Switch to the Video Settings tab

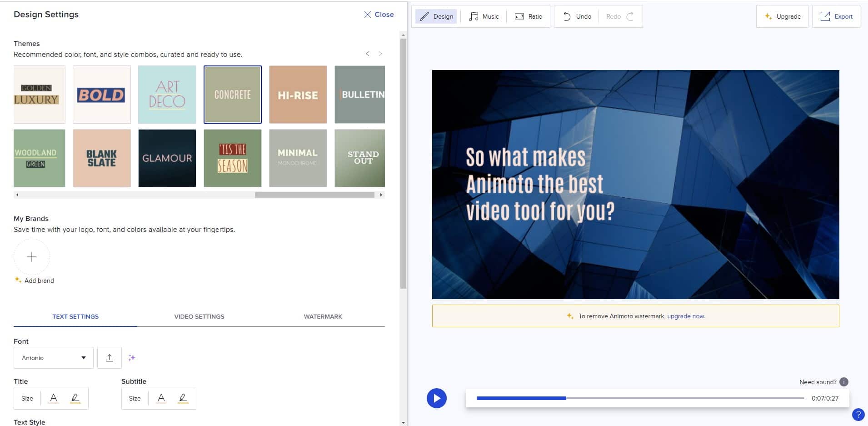[199, 316]
